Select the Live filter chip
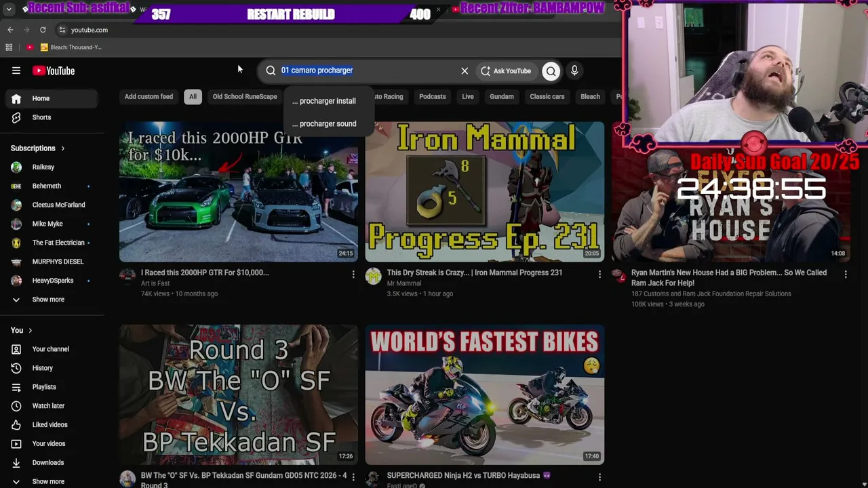 [x=468, y=96]
